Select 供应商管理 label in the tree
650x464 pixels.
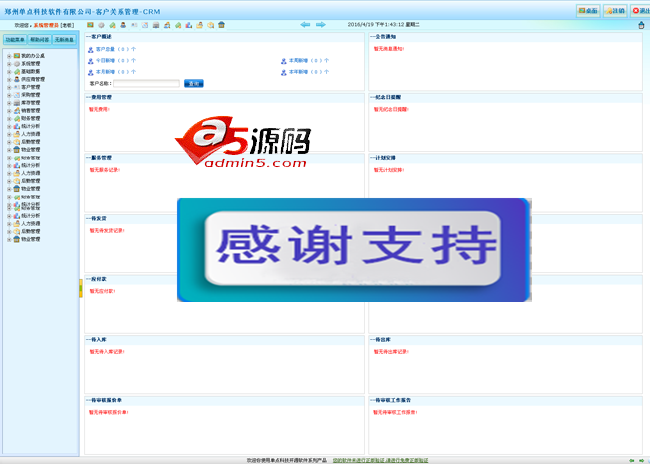pyautogui.click(x=33, y=79)
